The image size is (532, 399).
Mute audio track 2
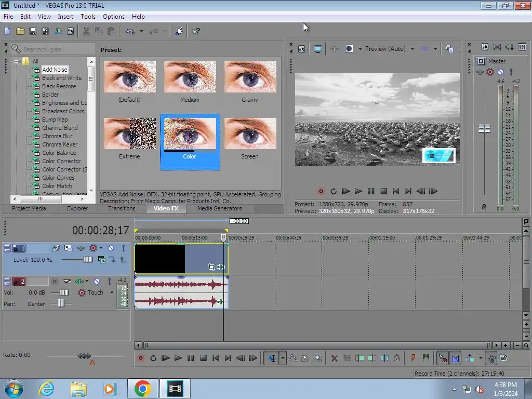[97, 281]
